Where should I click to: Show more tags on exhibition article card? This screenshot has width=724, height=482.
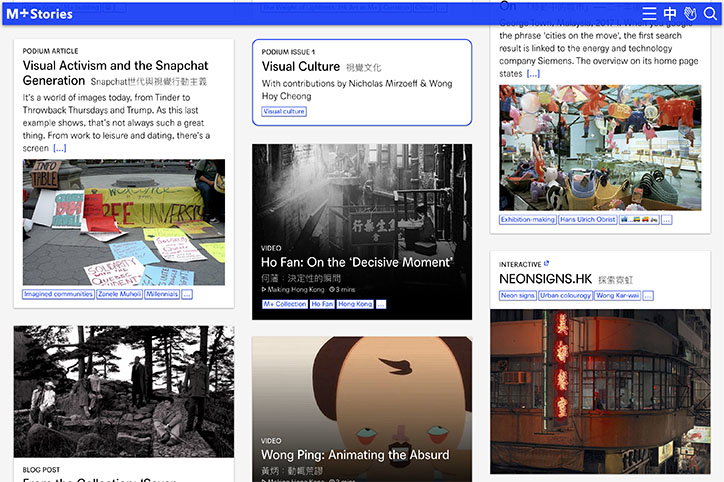point(666,220)
